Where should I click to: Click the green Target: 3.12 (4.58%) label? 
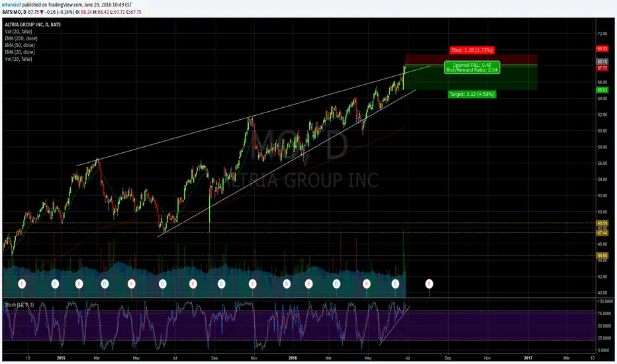point(472,94)
